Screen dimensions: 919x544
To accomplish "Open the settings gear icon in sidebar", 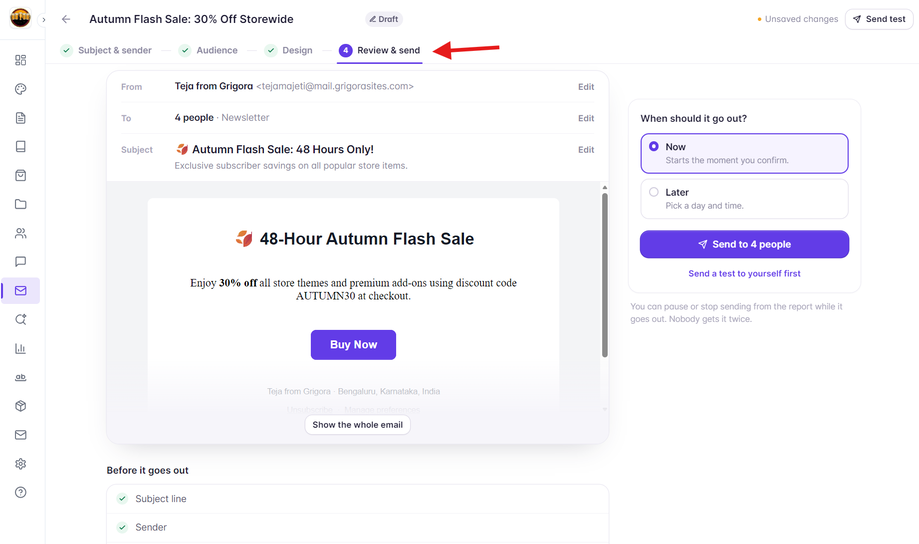I will pos(21,464).
